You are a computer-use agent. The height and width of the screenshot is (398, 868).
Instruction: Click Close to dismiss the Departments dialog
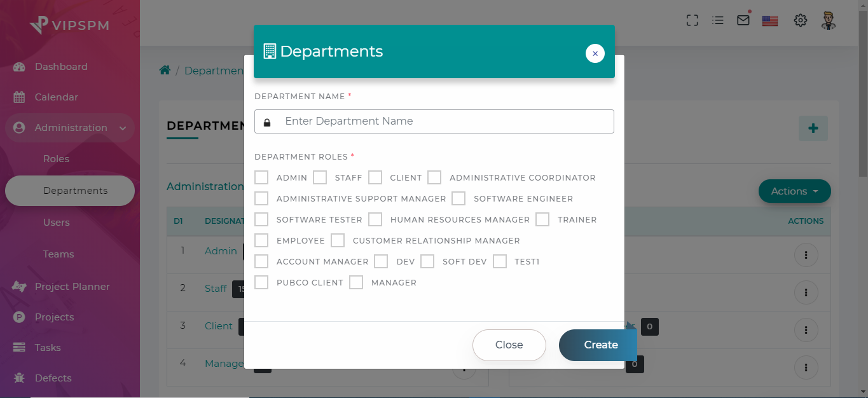[509, 345]
